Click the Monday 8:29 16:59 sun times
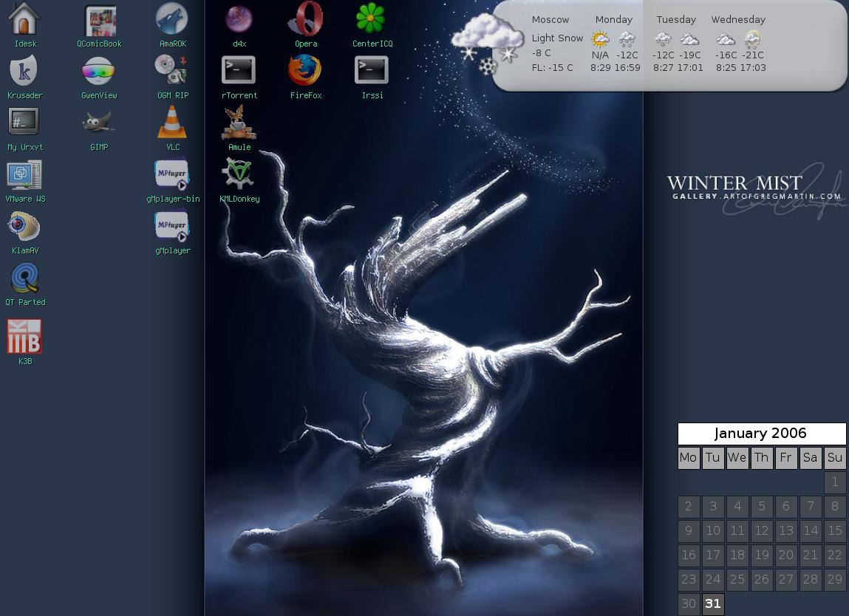Screen dimensions: 849x616 (x=615, y=68)
